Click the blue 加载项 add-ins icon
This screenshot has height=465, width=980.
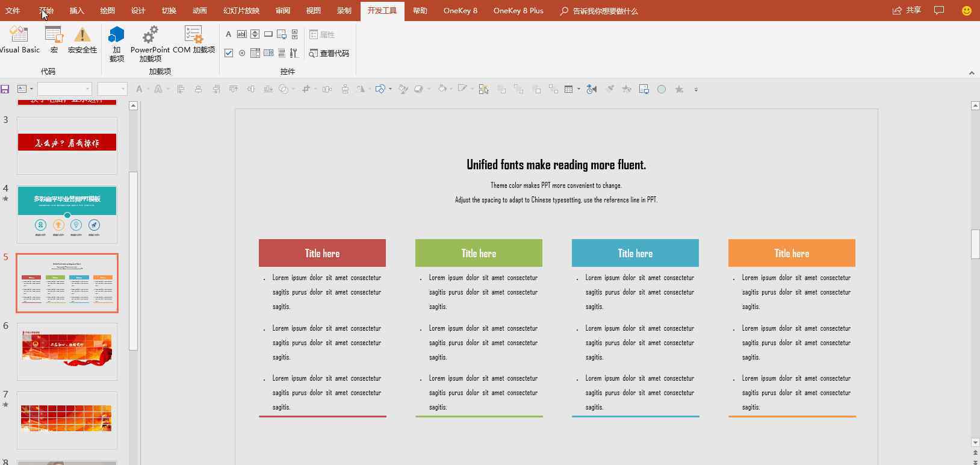pos(117,44)
